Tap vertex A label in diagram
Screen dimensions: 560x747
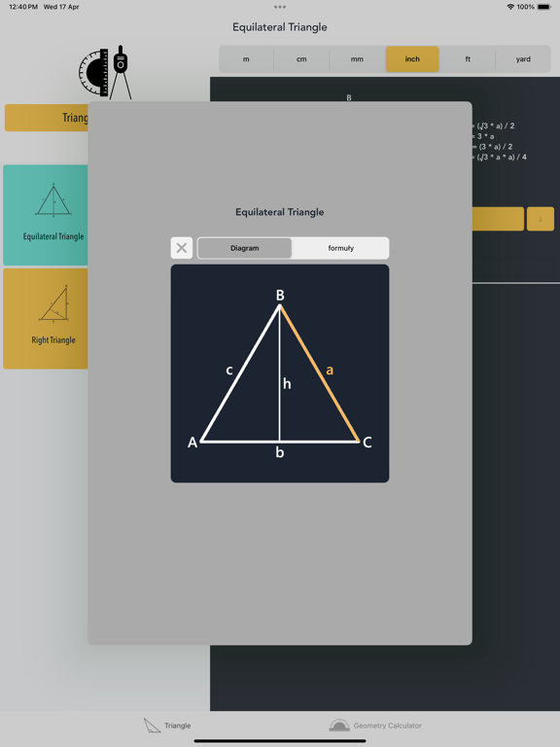pos(192,443)
